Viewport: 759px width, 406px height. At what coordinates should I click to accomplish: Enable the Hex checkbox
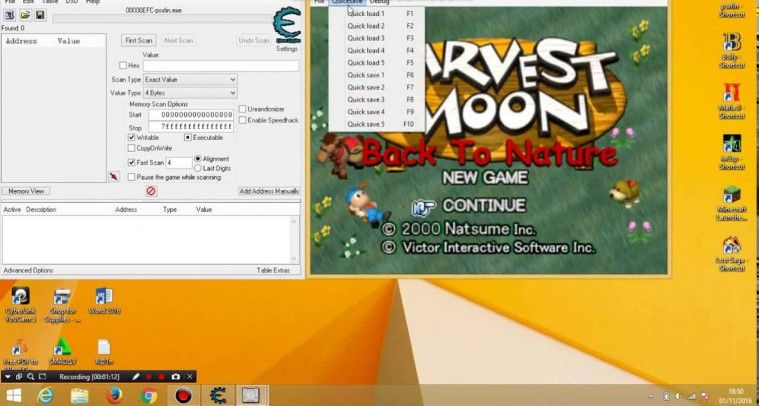tap(123, 66)
